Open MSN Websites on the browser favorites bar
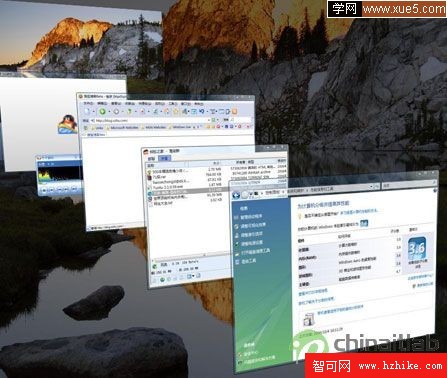This screenshot has height=378, width=447. (154, 127)
